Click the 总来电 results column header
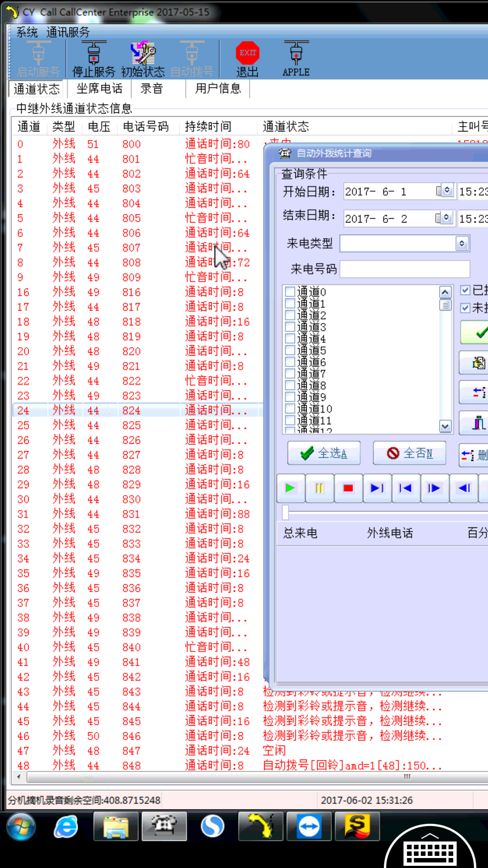 [300, 533]
